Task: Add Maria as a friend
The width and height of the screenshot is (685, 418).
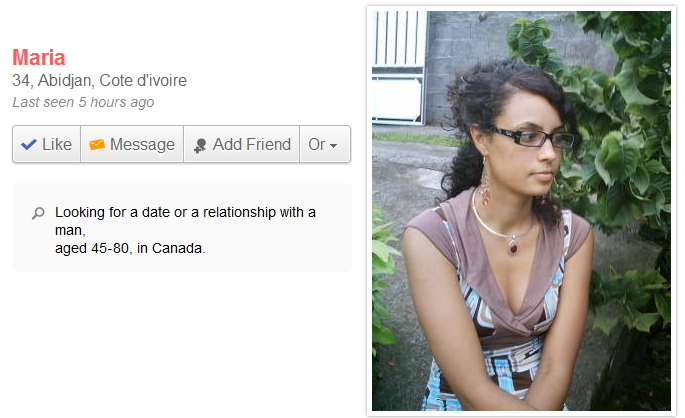Action: 242,144
